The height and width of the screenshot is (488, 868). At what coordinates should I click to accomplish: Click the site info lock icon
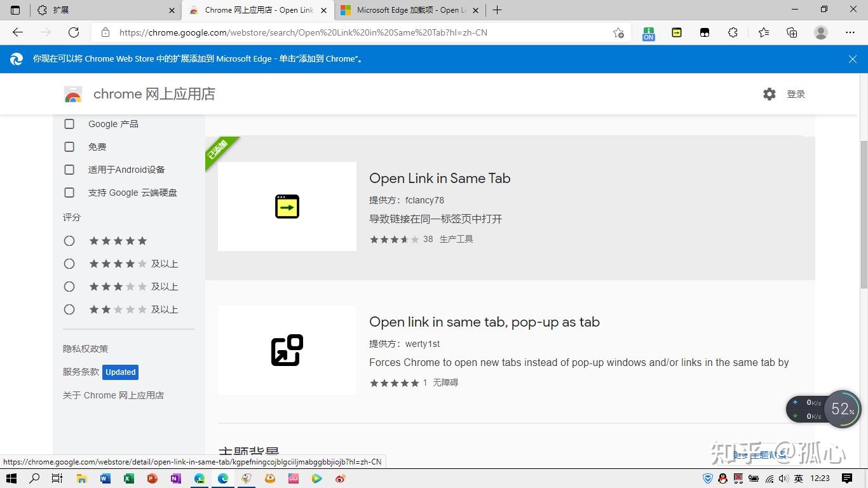[105, 32]
